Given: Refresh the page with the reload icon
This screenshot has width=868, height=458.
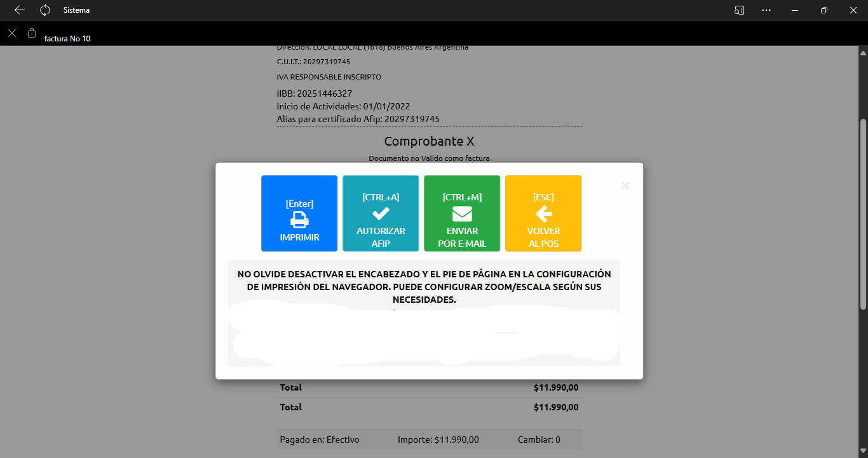Looking at the screenshot, I should (x=44, y=10).
